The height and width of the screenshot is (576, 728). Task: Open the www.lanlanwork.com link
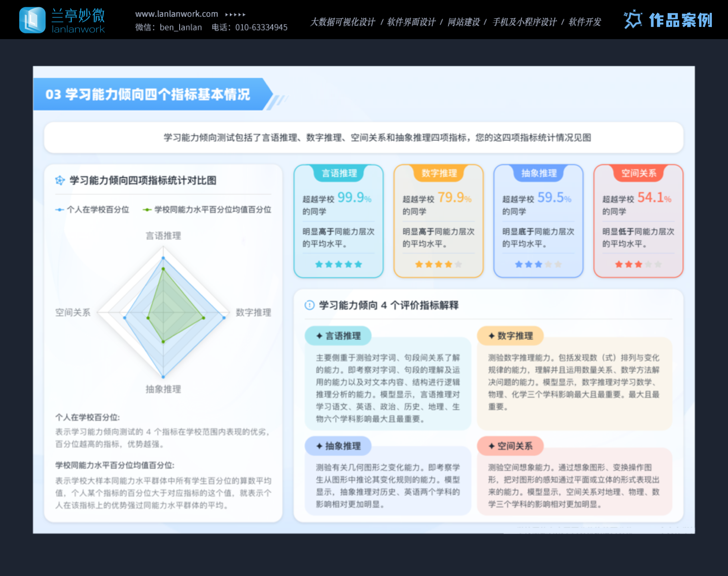pyautogui.click(x=176, y=14)
